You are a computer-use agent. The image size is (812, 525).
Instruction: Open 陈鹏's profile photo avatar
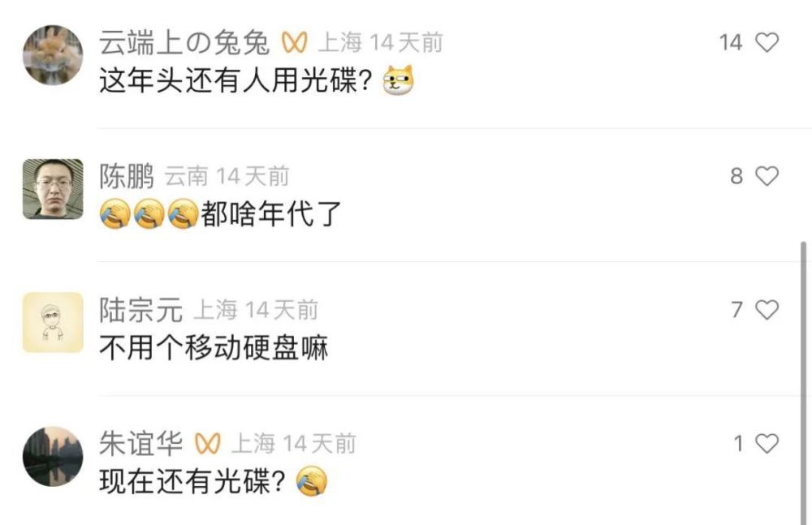pyautogui.click(x=53, y=189)
